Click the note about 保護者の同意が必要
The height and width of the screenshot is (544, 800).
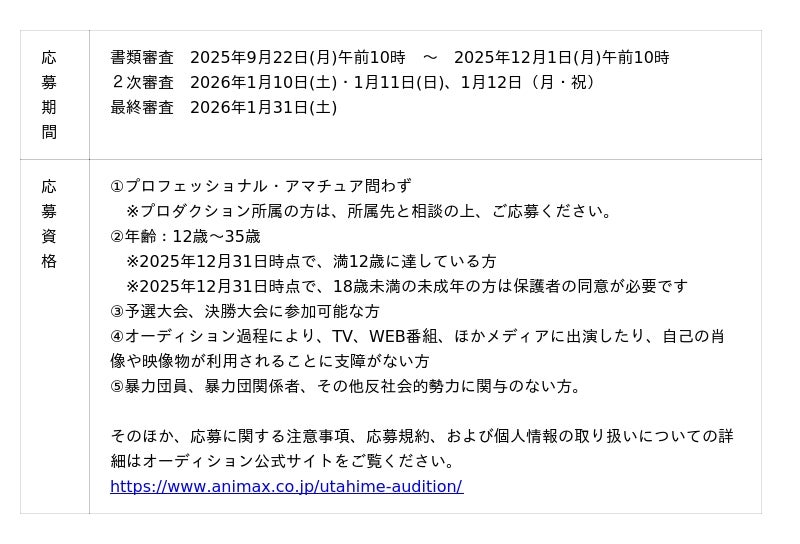[407, 286]
